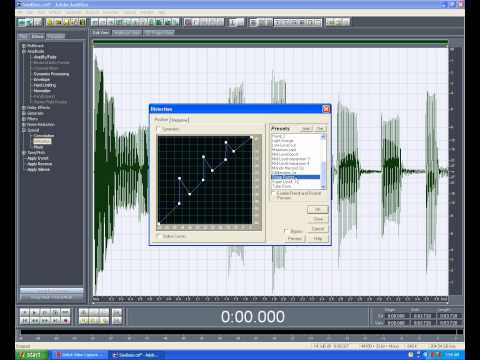
Task: Enable Preroll and Postroll Preview checkbox
Action: [274, 193]
